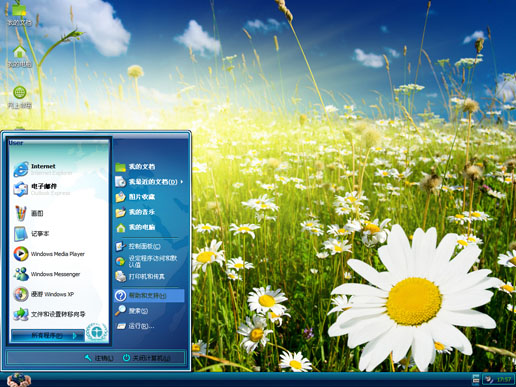Viewport: 516px width, 387px height.
Task: Open My Computer house icon on desktop
Action: pos(20,52)
